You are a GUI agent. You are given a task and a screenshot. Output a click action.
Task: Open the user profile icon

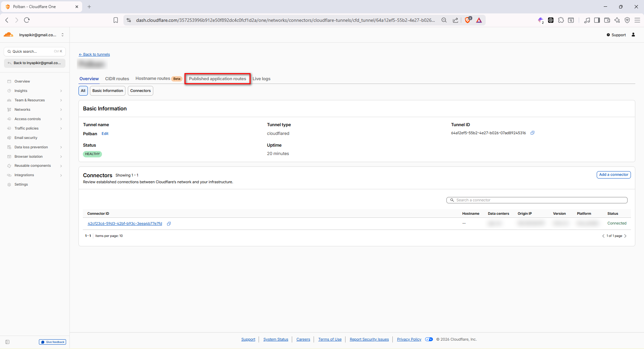click(x=633, y=35)
